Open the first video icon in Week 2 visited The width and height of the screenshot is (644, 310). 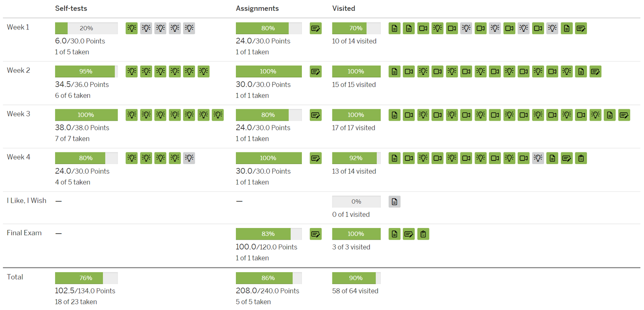[x=409, y=72]
